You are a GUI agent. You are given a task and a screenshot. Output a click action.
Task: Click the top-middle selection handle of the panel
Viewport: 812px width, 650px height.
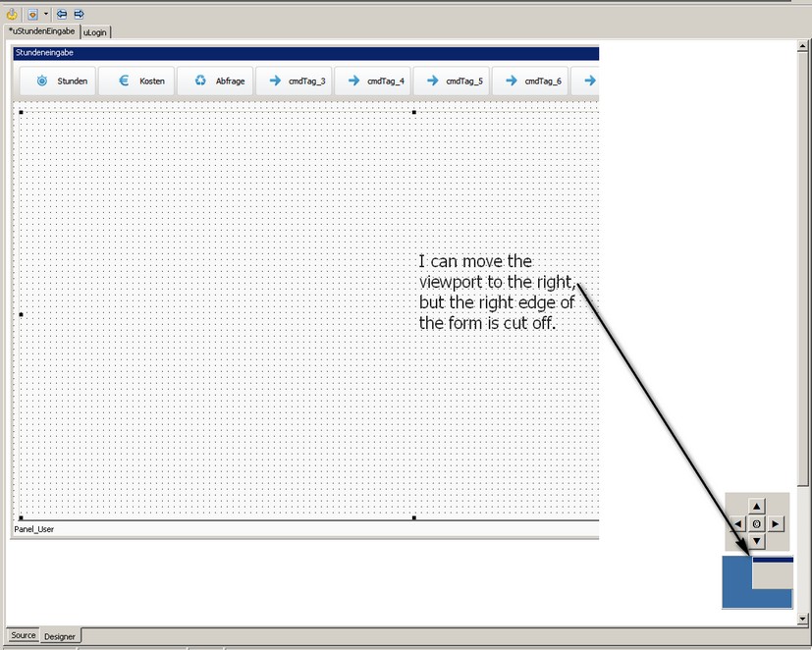click(x=413, y=112)
